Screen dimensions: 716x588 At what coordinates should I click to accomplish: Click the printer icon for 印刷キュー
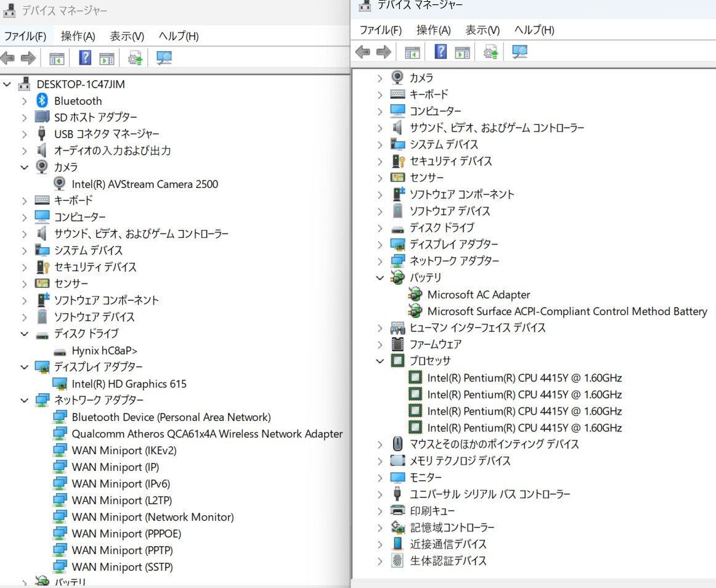pyautogui.click(x=397, y=510)
